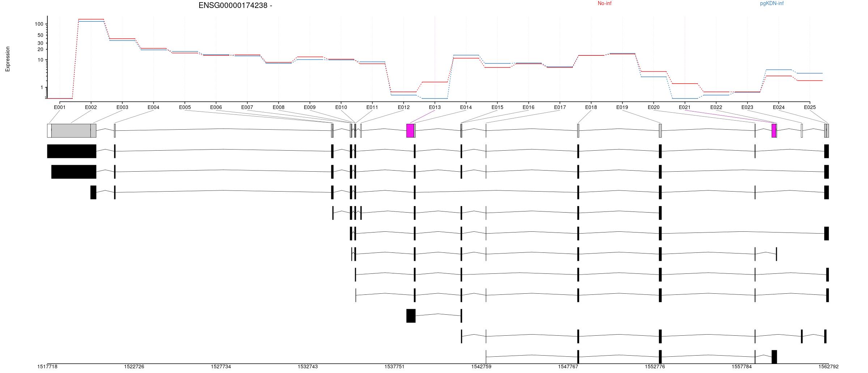Click genomic coordinate 1552776
The height and width of the screenshot is (373, 868).
(655, 366)
